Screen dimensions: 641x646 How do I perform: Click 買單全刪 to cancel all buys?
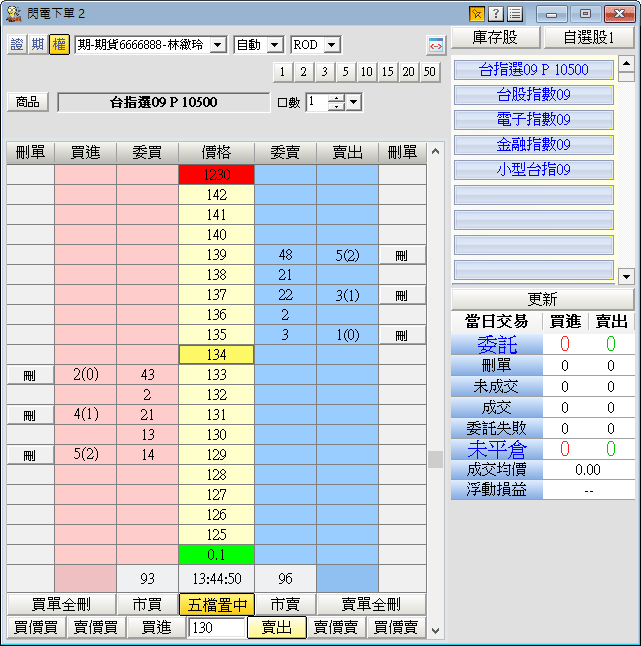[61, 604]
